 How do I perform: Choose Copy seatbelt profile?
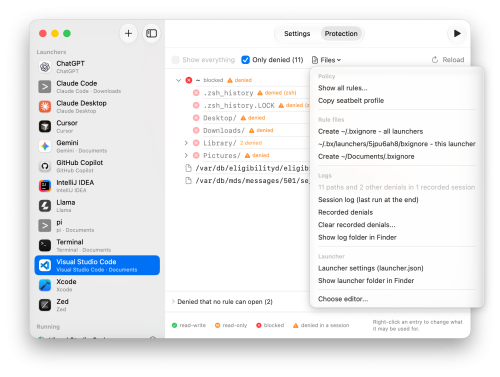coord(351,101)
